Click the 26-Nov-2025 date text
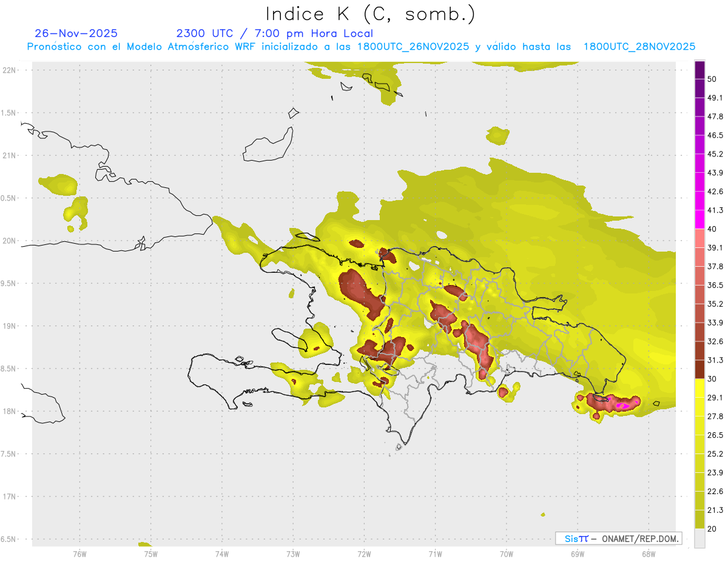 click(76, 33)
